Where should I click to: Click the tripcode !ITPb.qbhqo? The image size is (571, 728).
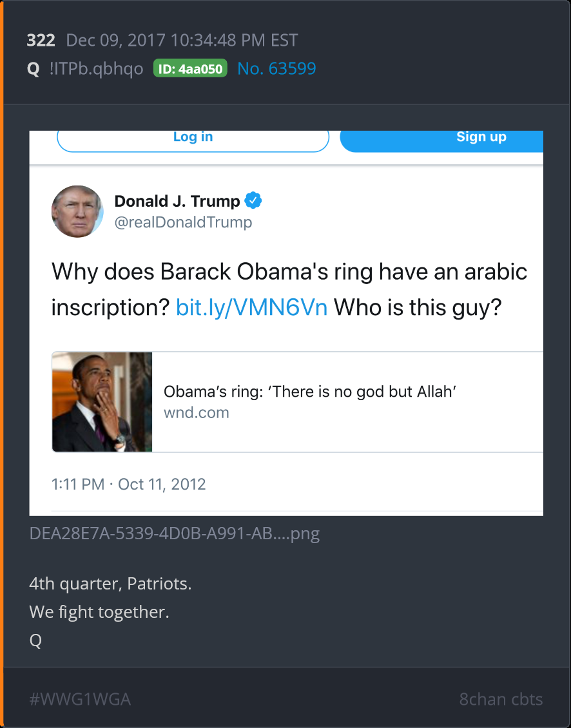[97, 69]
